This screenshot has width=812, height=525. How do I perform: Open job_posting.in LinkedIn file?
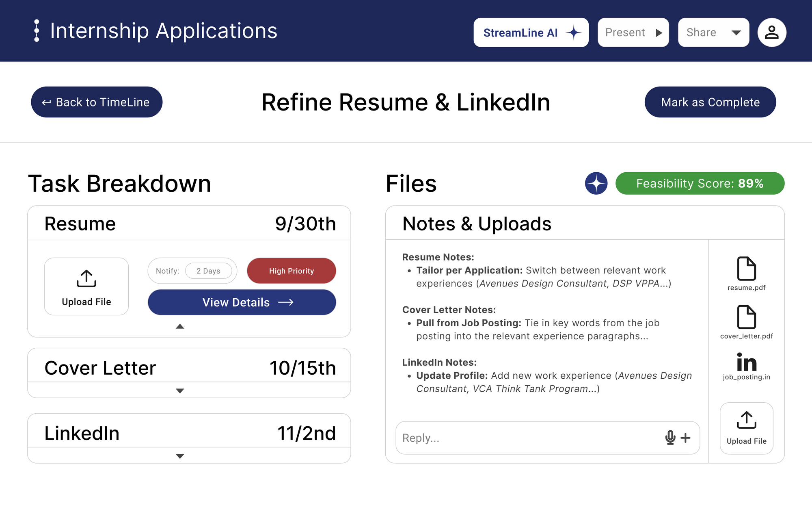746,367
